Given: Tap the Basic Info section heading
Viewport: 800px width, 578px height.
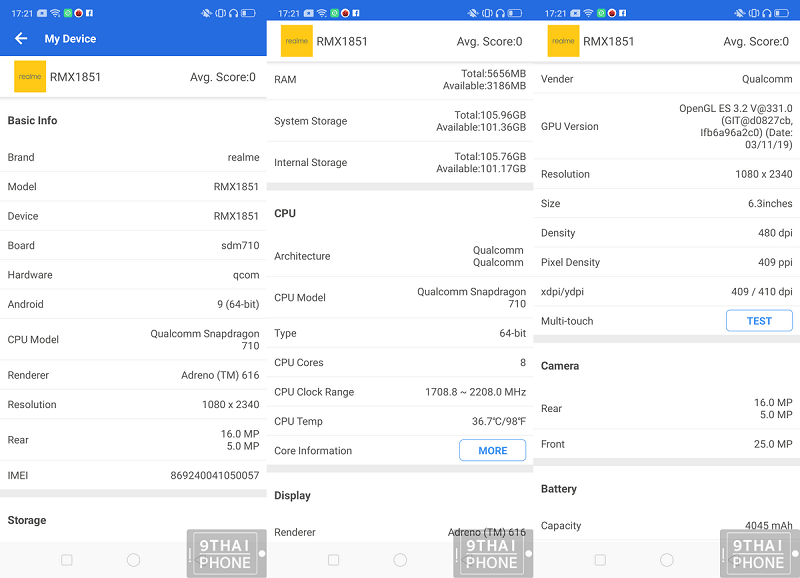Looking at the screenshot, I should [32, 120].
